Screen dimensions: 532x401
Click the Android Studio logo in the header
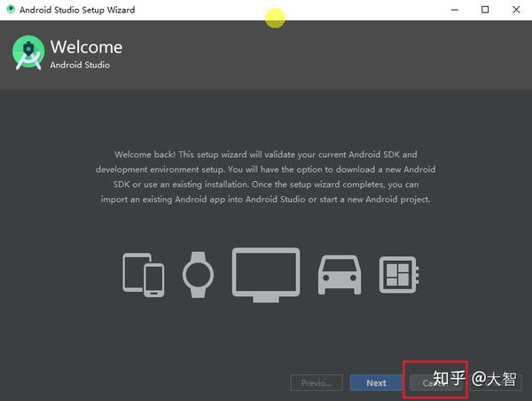click(28, 52)
